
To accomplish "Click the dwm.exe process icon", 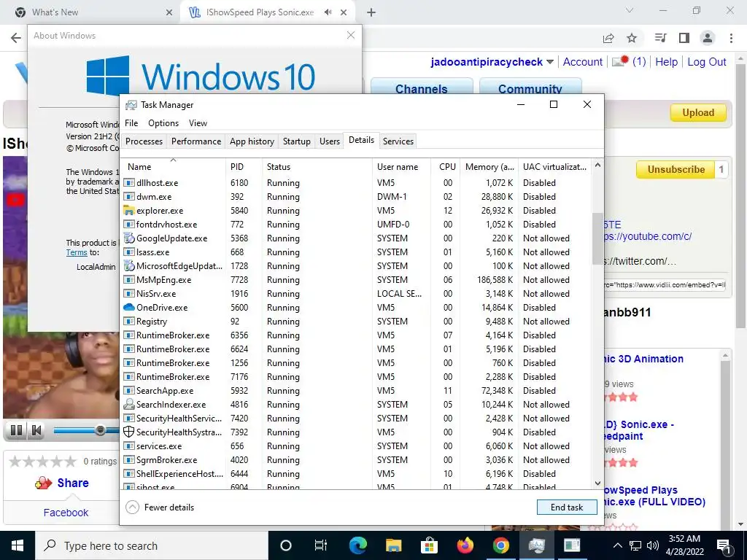I will click(x=128, y=197).
